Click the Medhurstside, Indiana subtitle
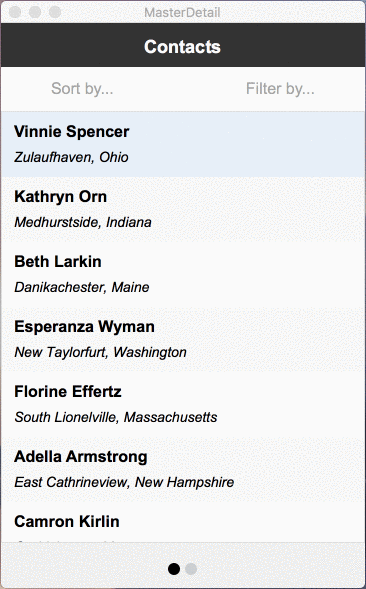 pos(83,222)
